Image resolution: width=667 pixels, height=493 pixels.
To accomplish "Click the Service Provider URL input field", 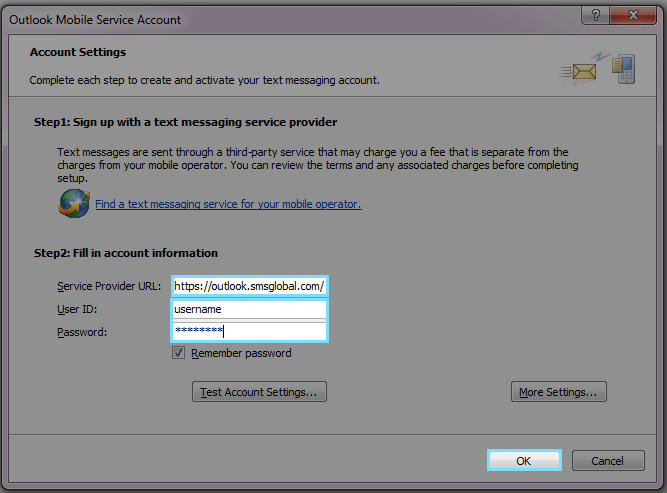I will point(249,286).
